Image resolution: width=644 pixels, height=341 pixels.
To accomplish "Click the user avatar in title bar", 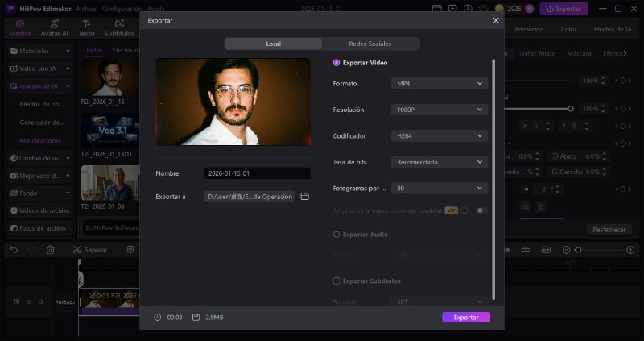I will point(499,9).
